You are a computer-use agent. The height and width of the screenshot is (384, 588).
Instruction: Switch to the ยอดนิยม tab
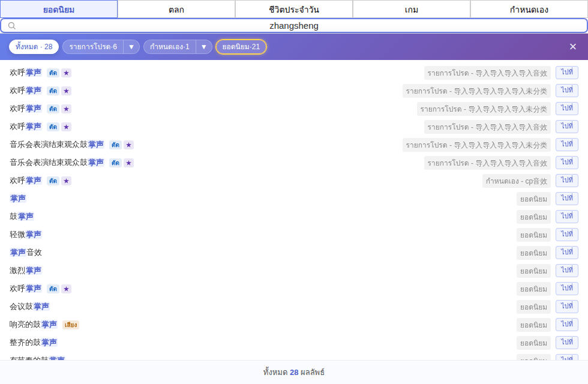(59, 10)
